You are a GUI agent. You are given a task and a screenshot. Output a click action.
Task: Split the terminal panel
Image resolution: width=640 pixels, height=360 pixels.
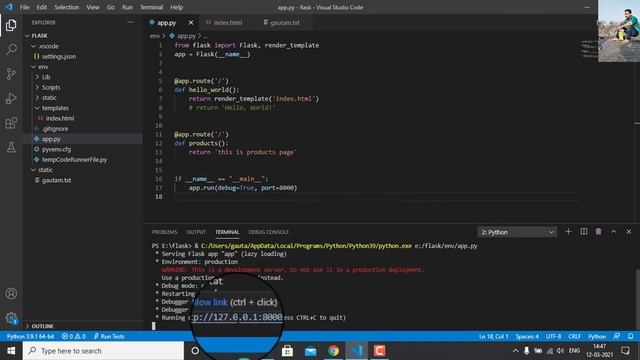pos(584,231)
